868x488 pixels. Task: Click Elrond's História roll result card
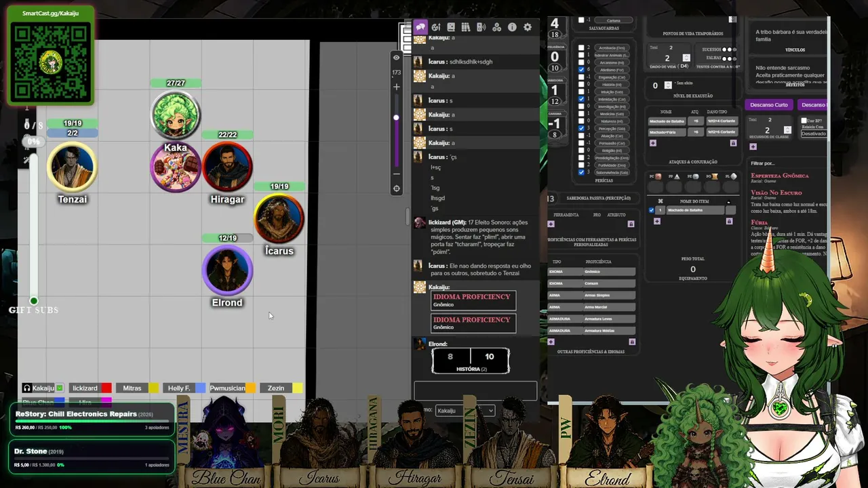[471, 360]
